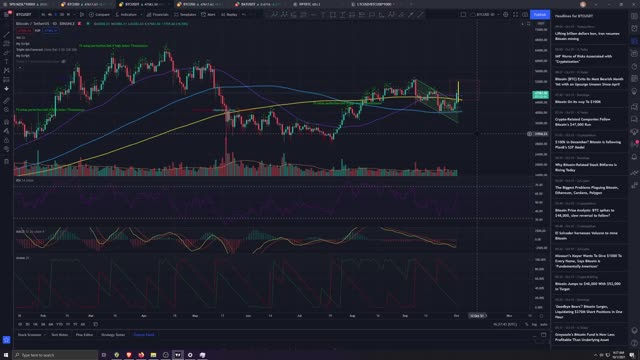Open File Explorer from taskbar
This screenshot has width=640, height=360.
(x=153, y=355)
